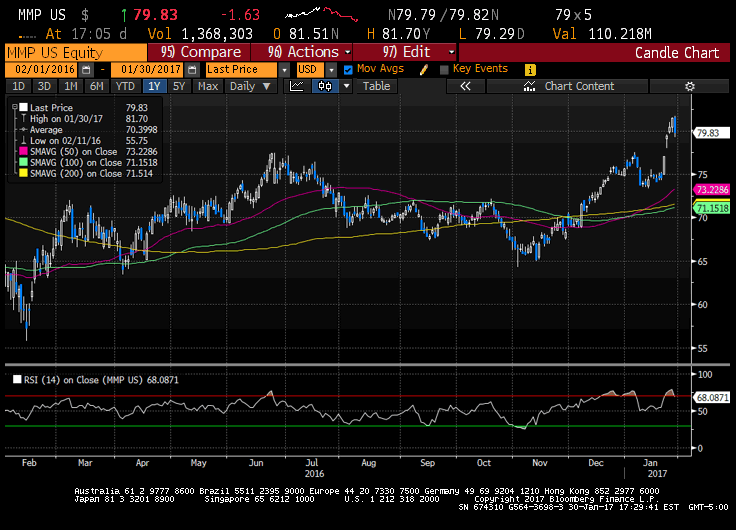Toggle the Mov Avgs checkbox
736x530 pixels.
pyautogui.click(x=348, y=70)
